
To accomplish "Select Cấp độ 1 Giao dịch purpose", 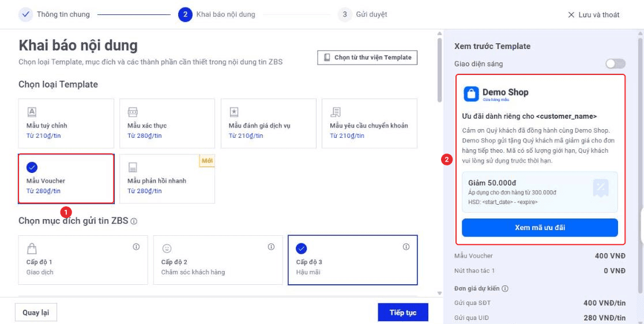I will [83, 260].
